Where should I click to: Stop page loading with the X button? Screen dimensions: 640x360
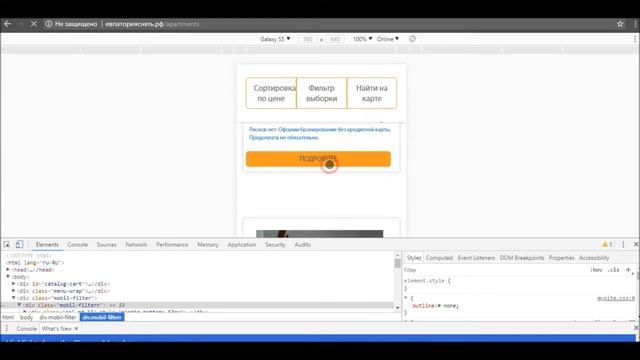[x=34, y=24]
